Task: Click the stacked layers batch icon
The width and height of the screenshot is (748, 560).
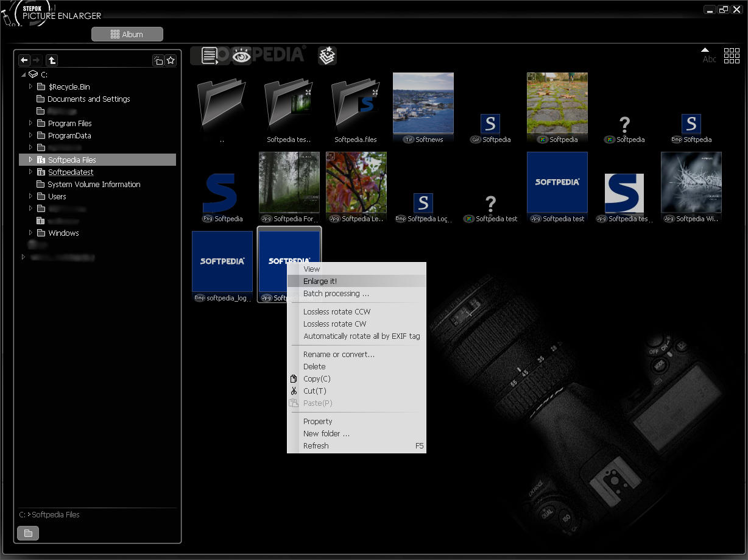Action: tap(327, 56)
